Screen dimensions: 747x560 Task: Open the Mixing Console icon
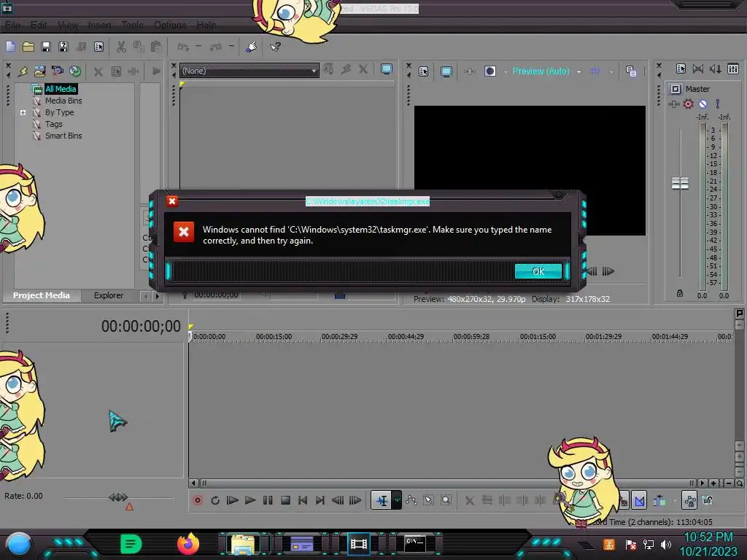pos(733,69)
